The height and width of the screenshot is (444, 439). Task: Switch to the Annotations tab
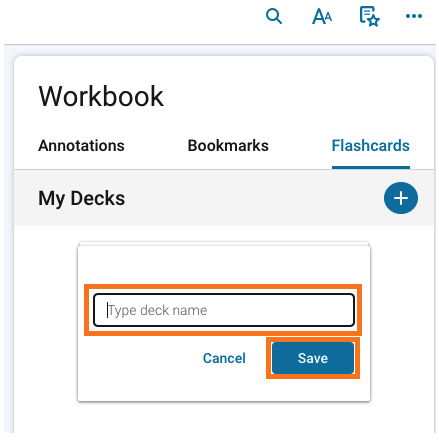(81, 146)
